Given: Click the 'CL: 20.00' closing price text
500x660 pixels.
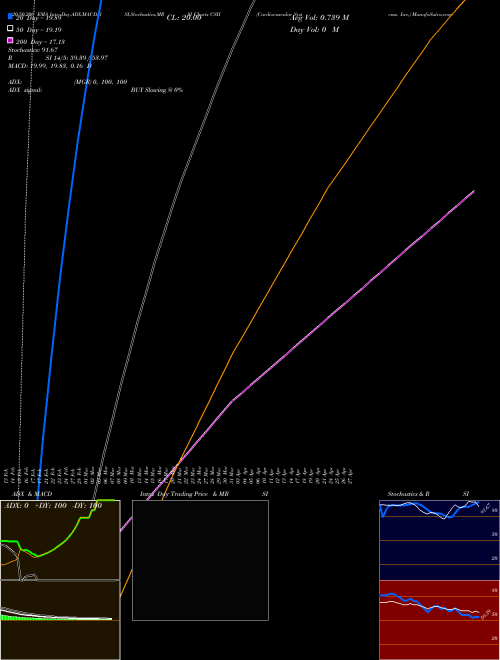Looking at the screenshot, I should 184,18.
